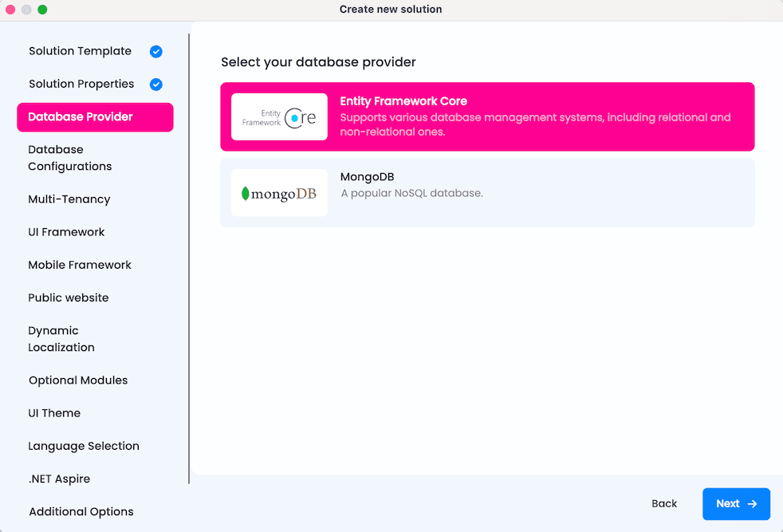Open the Mobile Framework step
This screenshot has height=532, width=783.
click(80, 265)
